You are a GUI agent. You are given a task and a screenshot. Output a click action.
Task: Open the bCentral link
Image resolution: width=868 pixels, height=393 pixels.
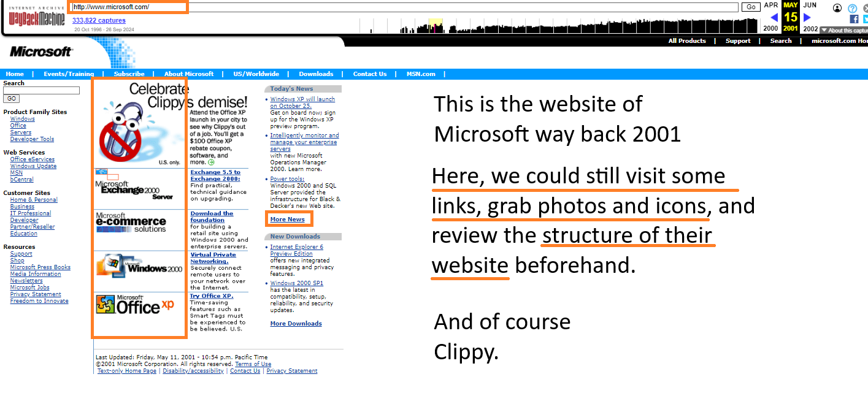pos(21,180)
